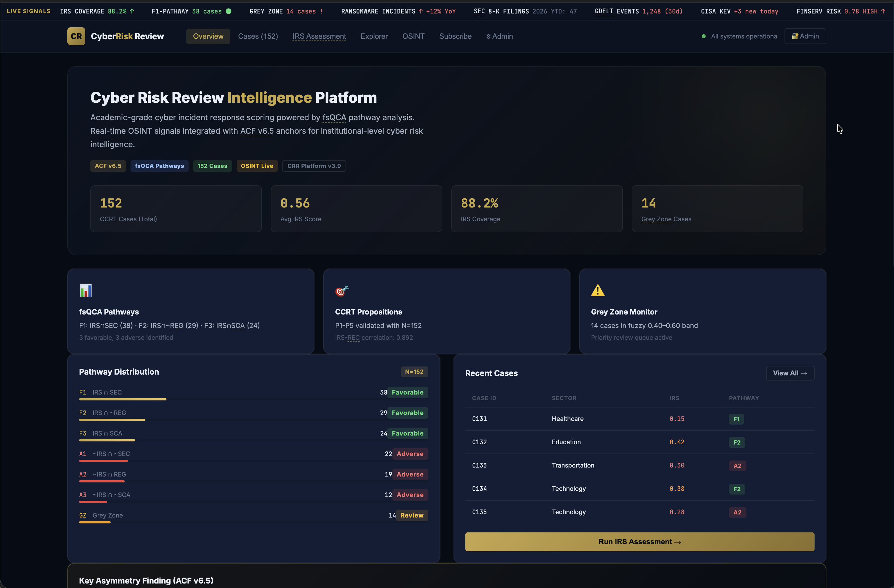Switch to the Cases (152) tab
Viewport: 894px width, 588px height.
tap(258, 36)
